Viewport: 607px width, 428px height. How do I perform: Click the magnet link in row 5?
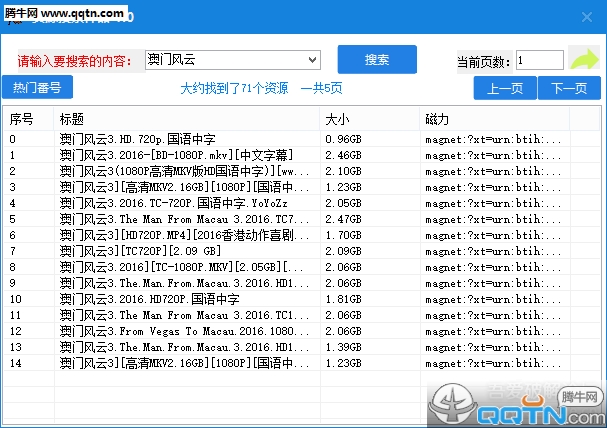click(493, 219)
